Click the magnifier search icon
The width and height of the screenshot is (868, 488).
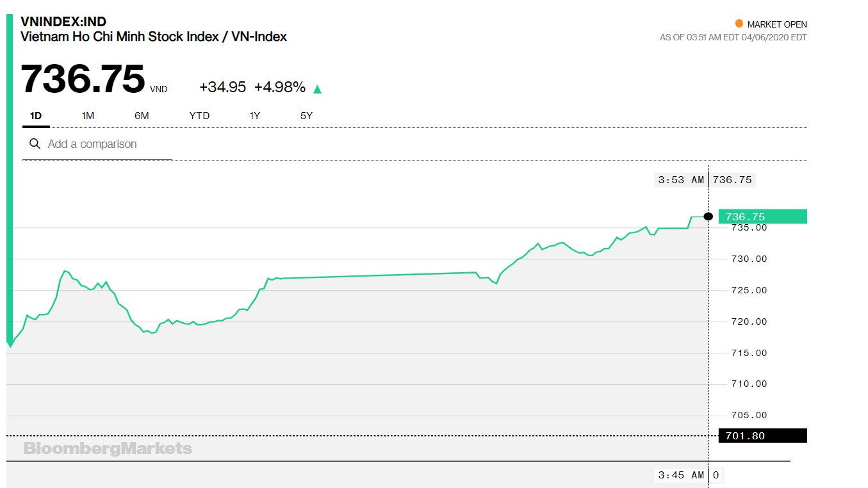click(x=35, y=144)
